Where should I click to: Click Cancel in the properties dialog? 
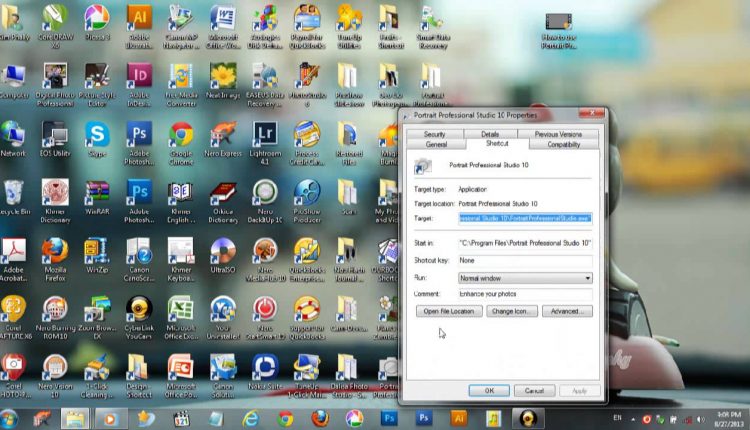(534, 391)
